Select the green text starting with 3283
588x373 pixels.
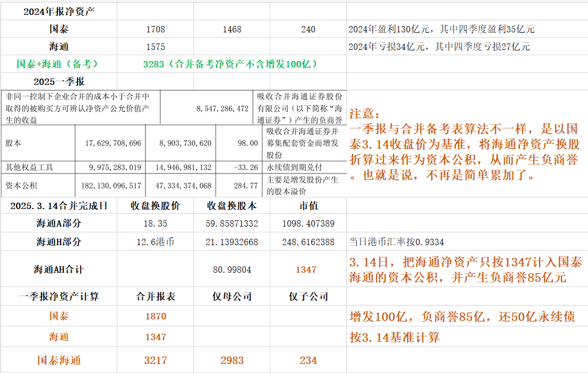point(230,64)
